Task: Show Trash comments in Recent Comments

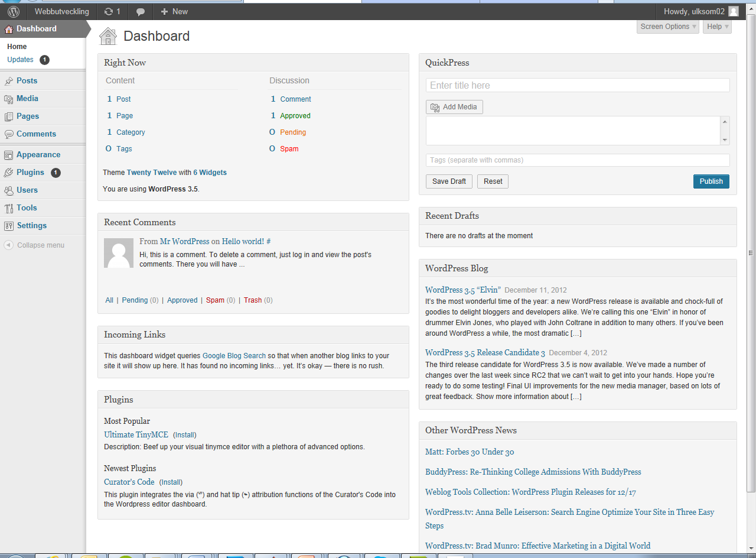Action: 253,300
